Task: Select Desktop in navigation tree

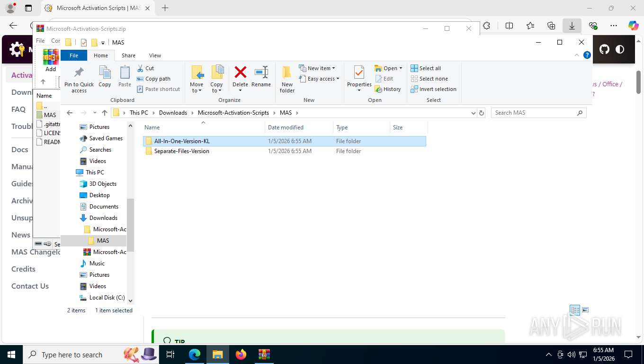Action: coord(99,195)
